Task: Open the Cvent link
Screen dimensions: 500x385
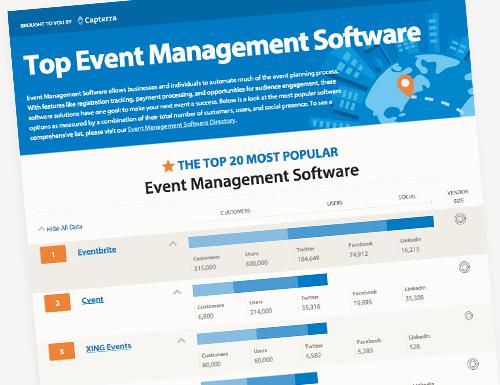Action: click(93, 300)
